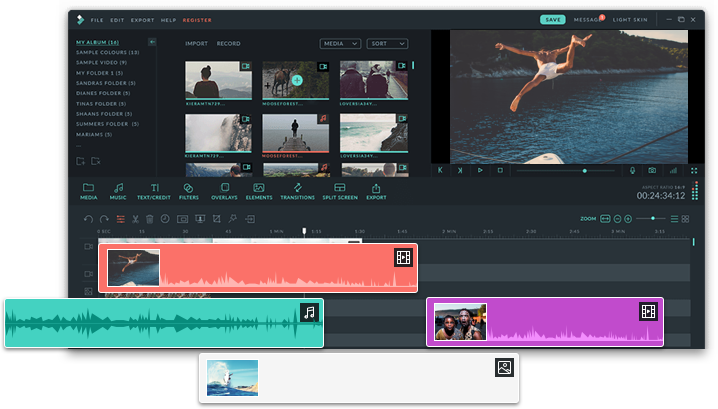Toggle the first video track camera icon
Image resolution: width=718 pixels, height=409 pixels.
click(x=88, y=246)
